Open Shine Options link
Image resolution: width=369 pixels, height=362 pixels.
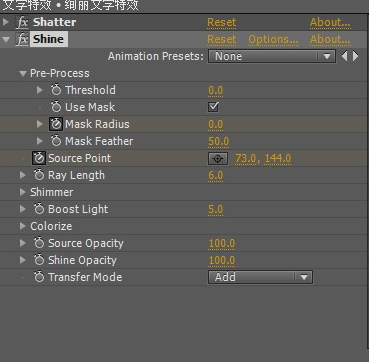pos(273,39)
